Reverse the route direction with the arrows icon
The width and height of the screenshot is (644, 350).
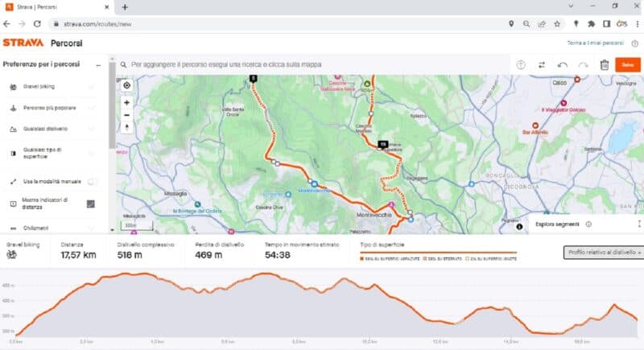(542, 65)
